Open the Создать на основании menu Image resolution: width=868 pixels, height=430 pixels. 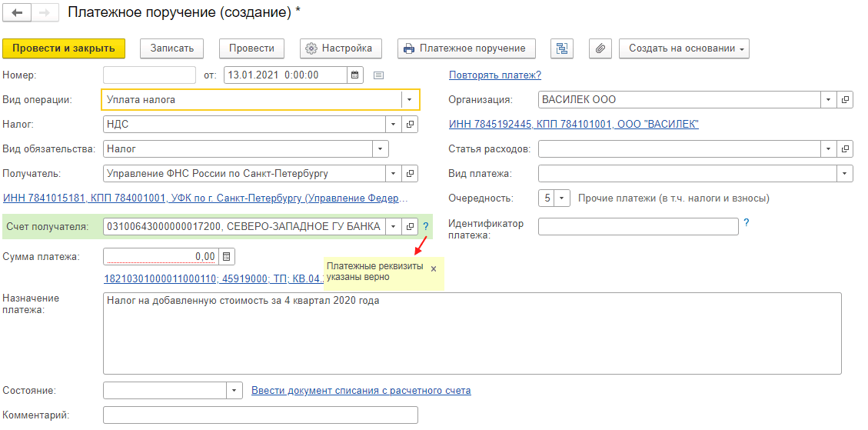pos(684,48)
